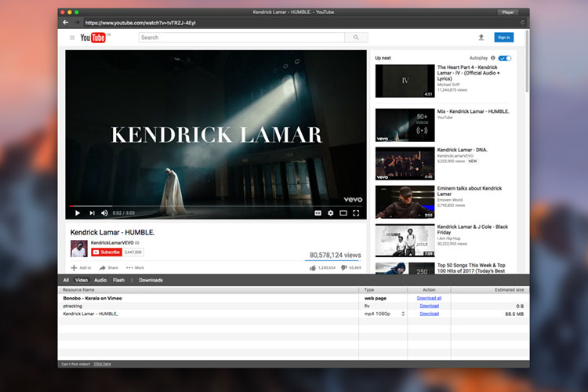Sort by Type column header
The height and width of the screenshot is (392, 588).
(x=383, y=290)
